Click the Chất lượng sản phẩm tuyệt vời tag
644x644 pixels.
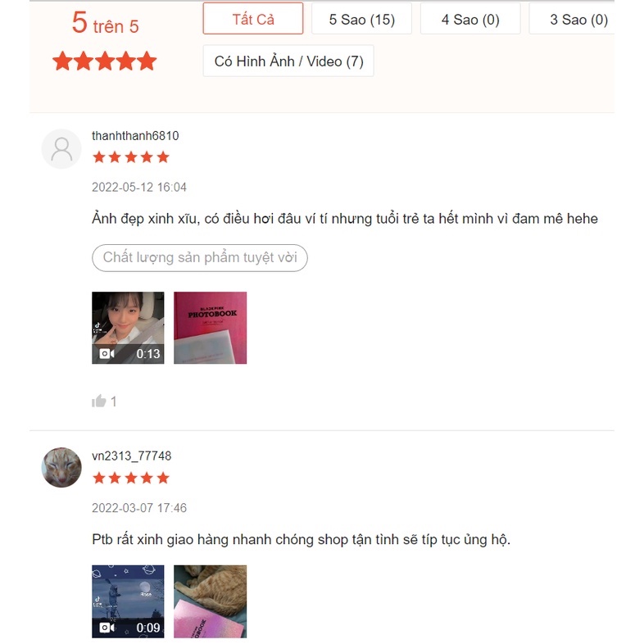pos(200,258)
